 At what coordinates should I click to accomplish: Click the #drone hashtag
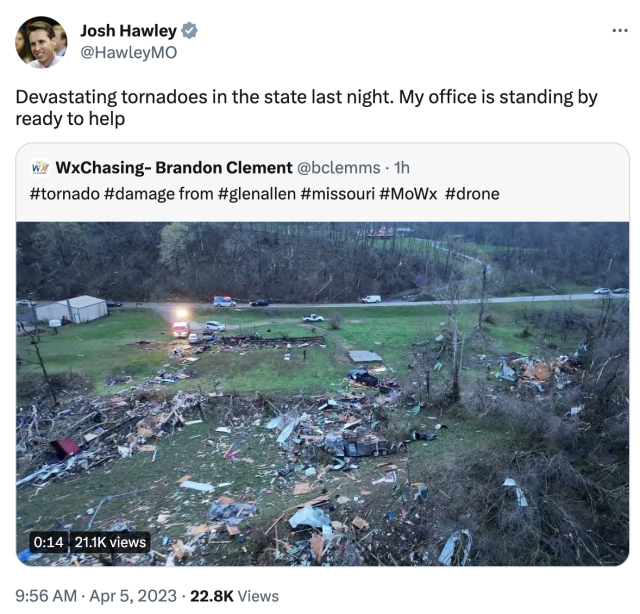point(472,194)
